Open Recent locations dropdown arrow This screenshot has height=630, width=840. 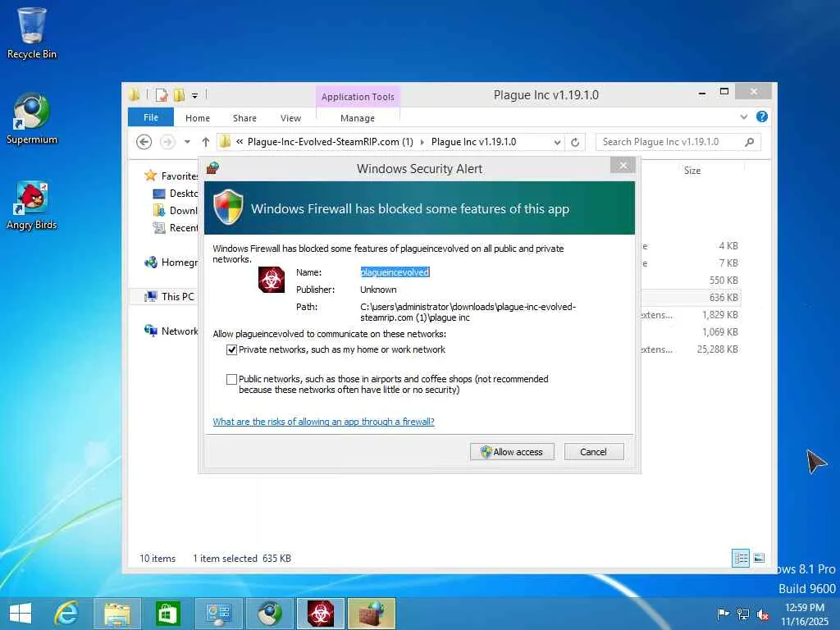pyautogui.click(x=187, y=142)
